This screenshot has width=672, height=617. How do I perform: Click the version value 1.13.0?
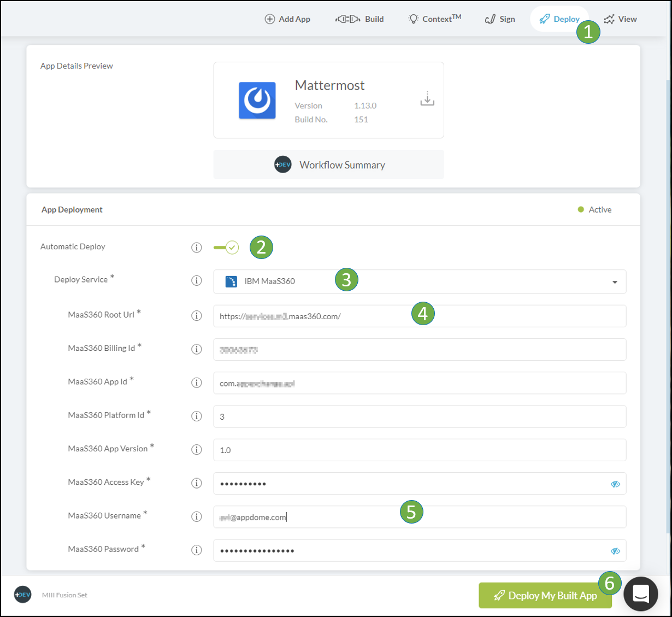tap(365, 106)
